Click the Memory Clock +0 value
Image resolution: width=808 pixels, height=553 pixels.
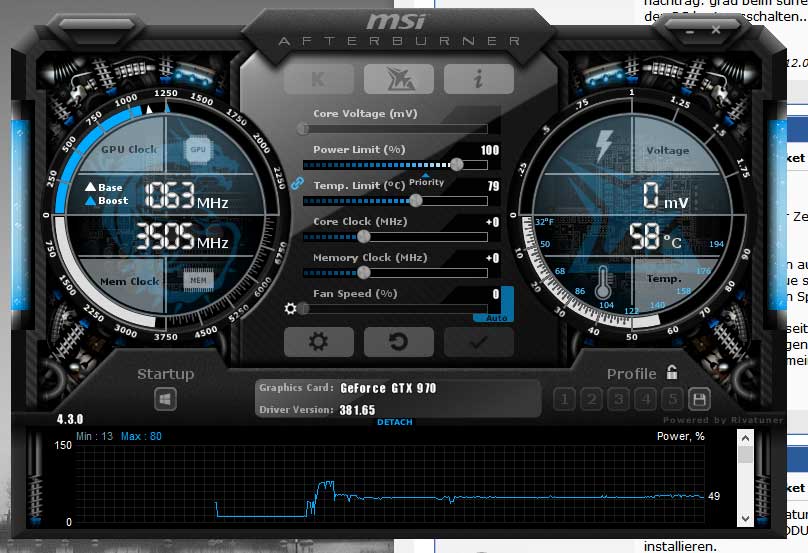pyautogui.click(x=492, y=258)
